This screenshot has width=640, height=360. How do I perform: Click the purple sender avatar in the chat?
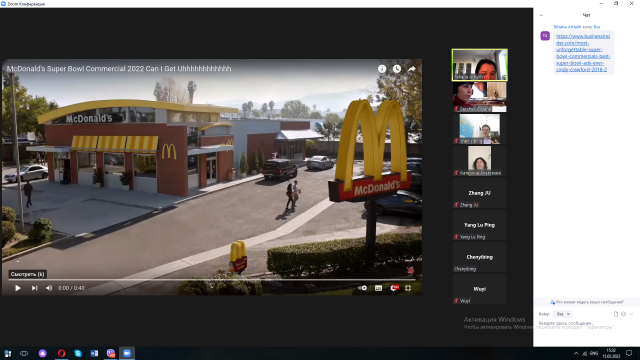[545, 36]
